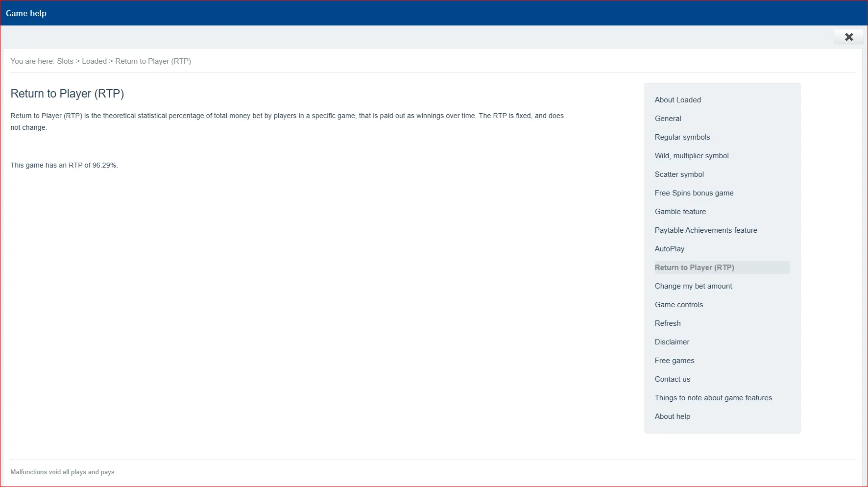The height and width of the screenshot is (487, 868).
Task: Open the Free games topic
Action: (x=674, y=361)
